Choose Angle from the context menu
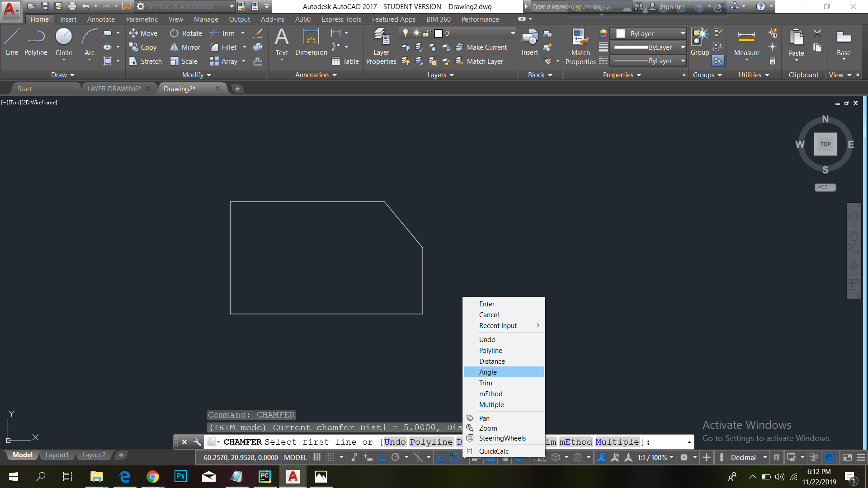The image size is (868, 488). point(488,372)
